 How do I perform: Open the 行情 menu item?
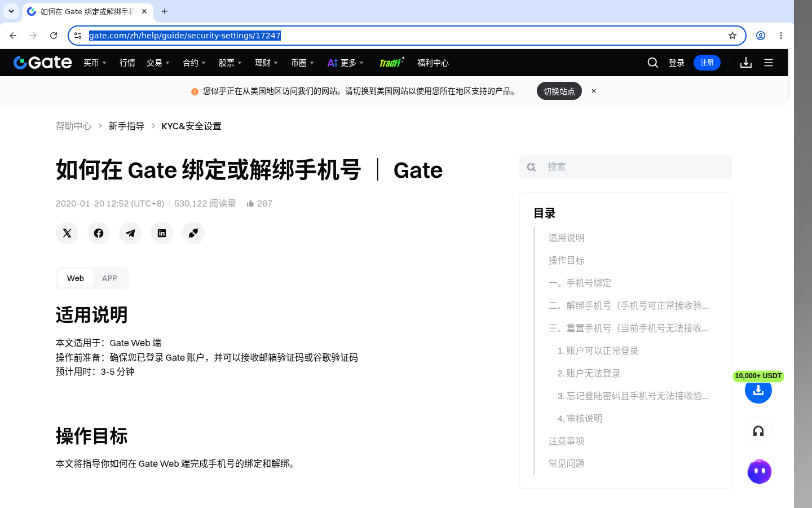click(x=127, y=63)
